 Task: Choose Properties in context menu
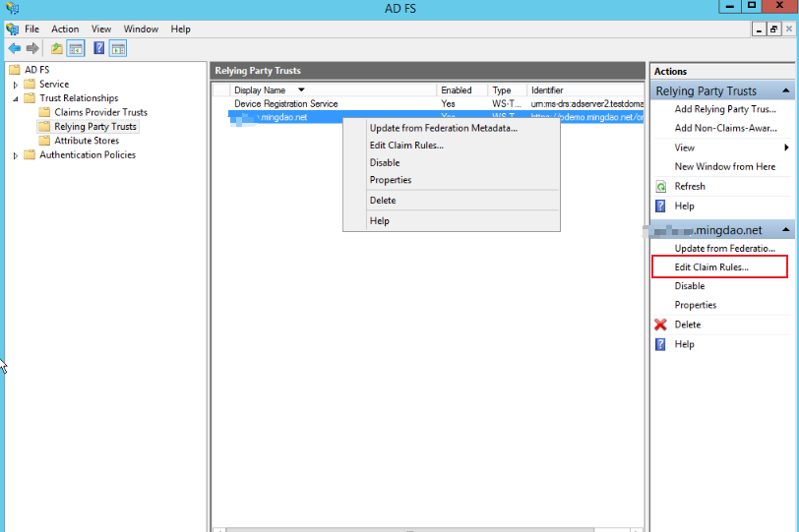pyautogui.click(x=391, y=180)
